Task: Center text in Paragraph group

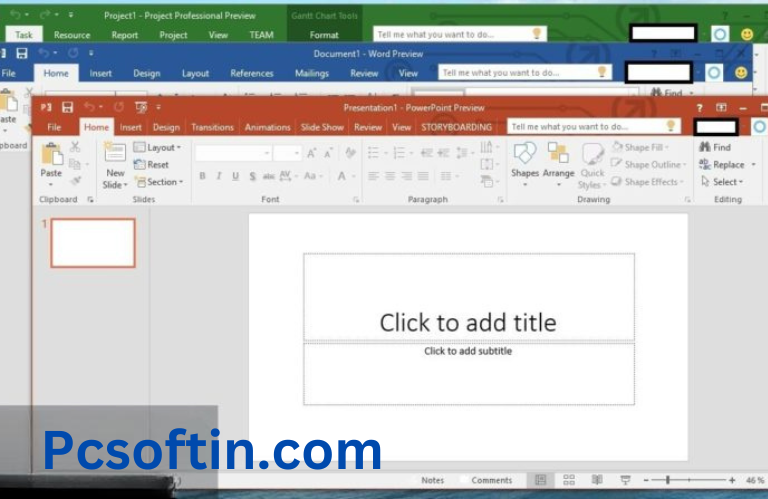Action: point(390,176)
